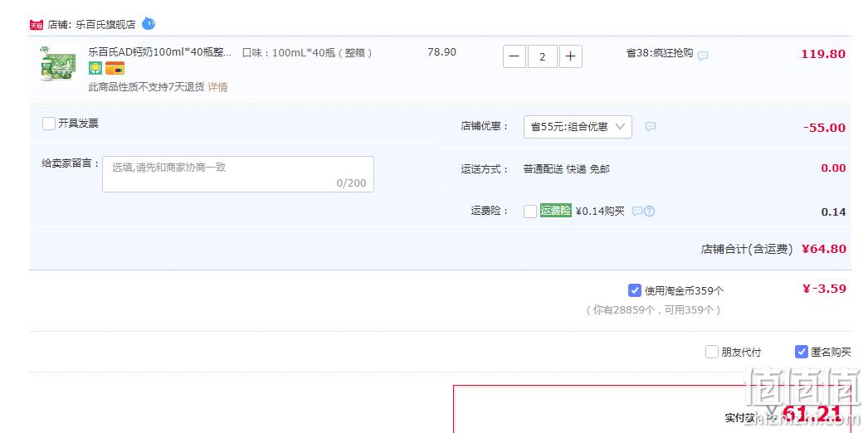Click the ¥64.80 store total
This screenshot has height=433, width=868.
(824, 249)
